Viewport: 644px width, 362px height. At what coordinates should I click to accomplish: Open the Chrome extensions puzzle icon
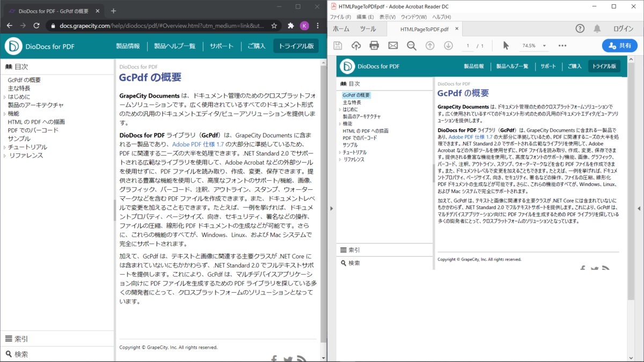pyautogui.click(x=291, y=25)
